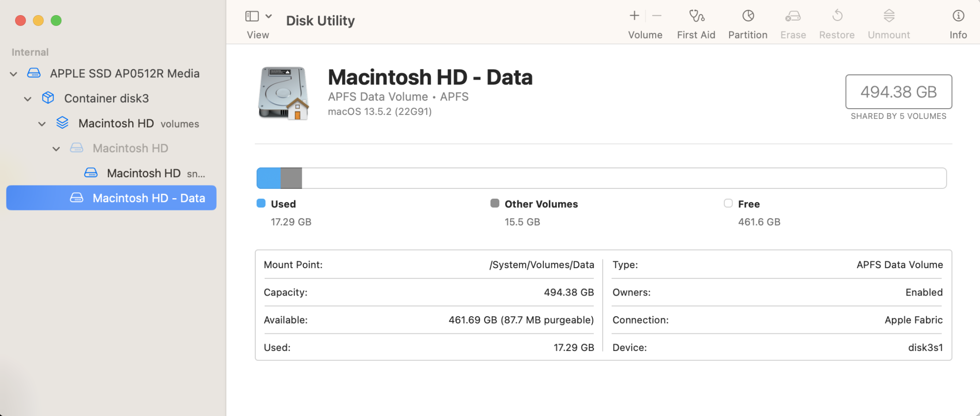This screenshot has width=980, height=416.
Task: Open the View options dropdown chevron
Action: point(269,16)
